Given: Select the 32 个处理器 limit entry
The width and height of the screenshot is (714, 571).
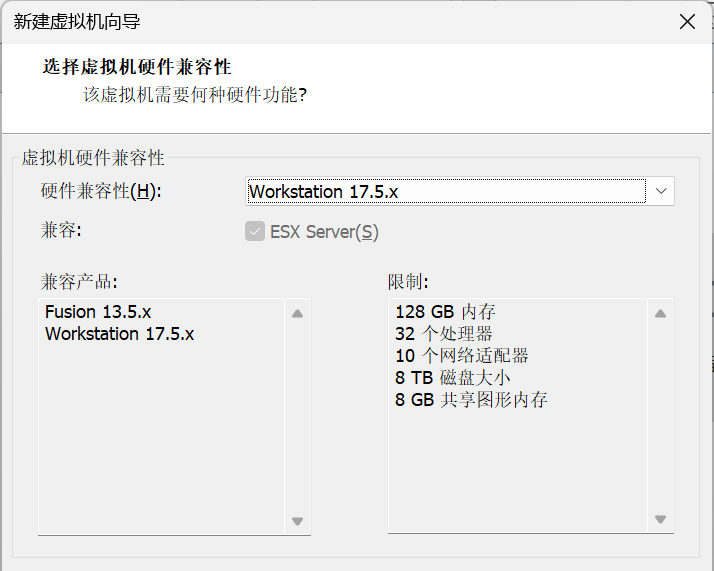Looking at the screenshot, I should (444, 334).
